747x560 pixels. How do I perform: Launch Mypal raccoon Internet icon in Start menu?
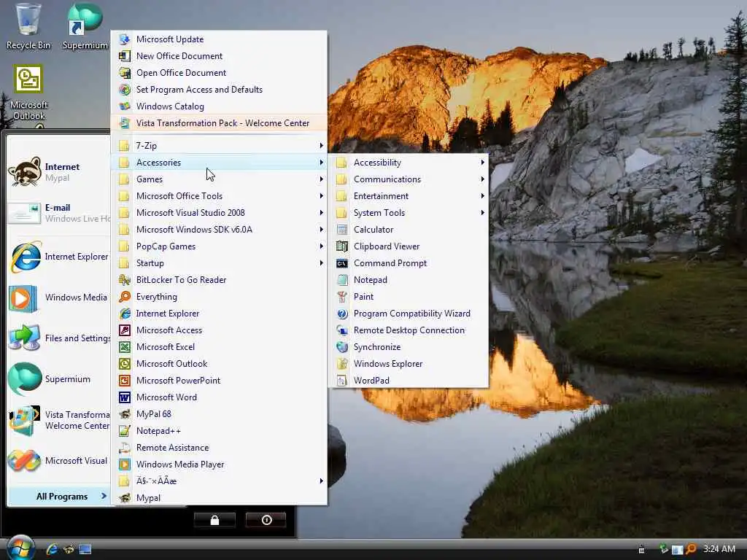[x=24, y=172]
